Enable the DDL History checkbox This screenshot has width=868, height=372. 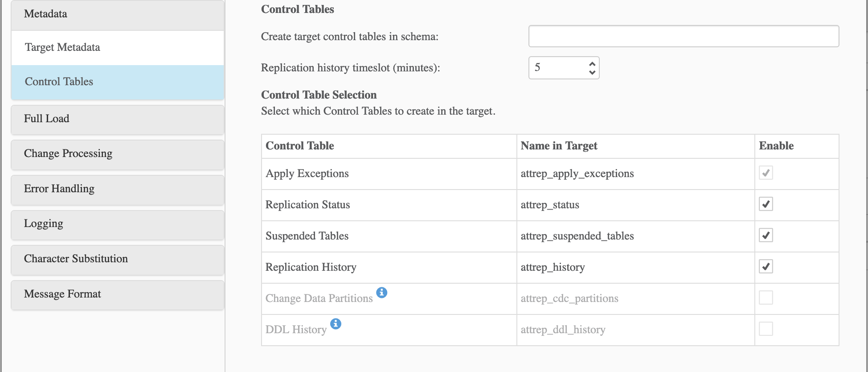point(766,329)
